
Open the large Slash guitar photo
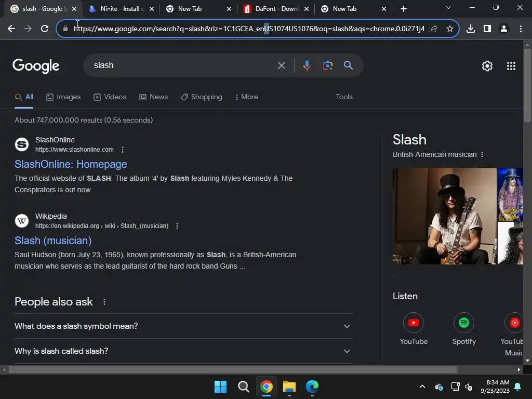[444, 216]
